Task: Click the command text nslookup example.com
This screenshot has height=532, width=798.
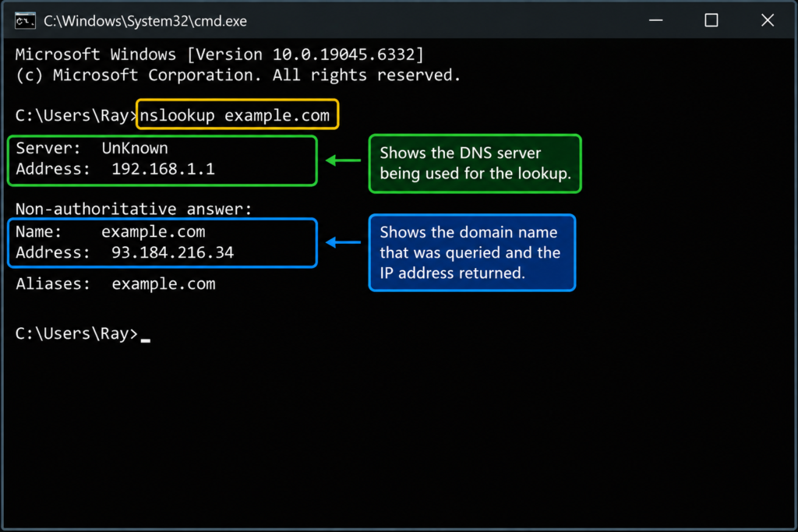Action: [x=235, y=115]
